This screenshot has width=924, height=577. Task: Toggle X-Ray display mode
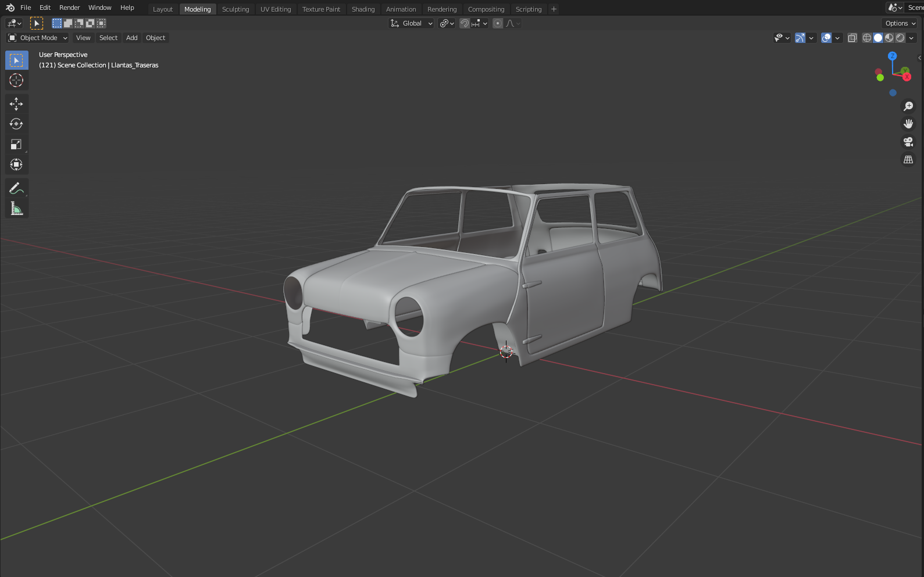(852, 38)
